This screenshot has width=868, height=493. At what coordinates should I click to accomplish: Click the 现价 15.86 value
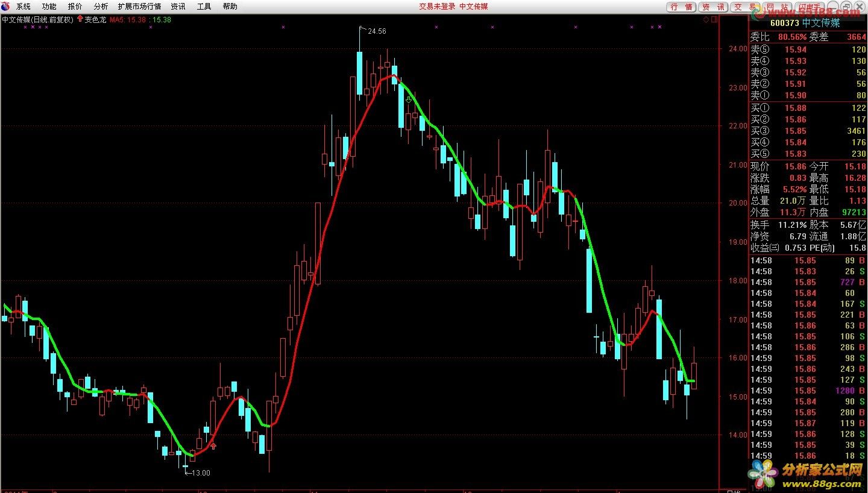(795, 166)
